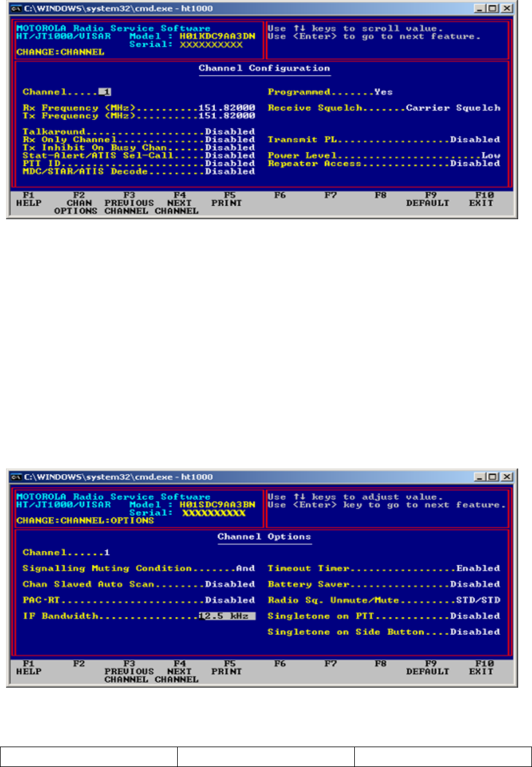This screenshot has height=767, width=532.
Task: Select the highlighted IF Bandwidth 12.5 kHz field
Action: pyautogui.click(x=227, y=616)
